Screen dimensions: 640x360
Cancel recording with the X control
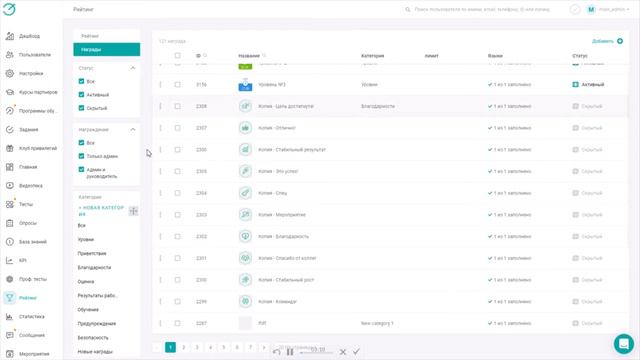point(343,351)
